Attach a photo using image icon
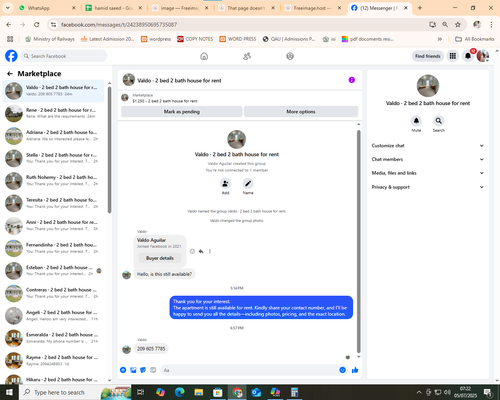500x400 pixels. [133, 370]
